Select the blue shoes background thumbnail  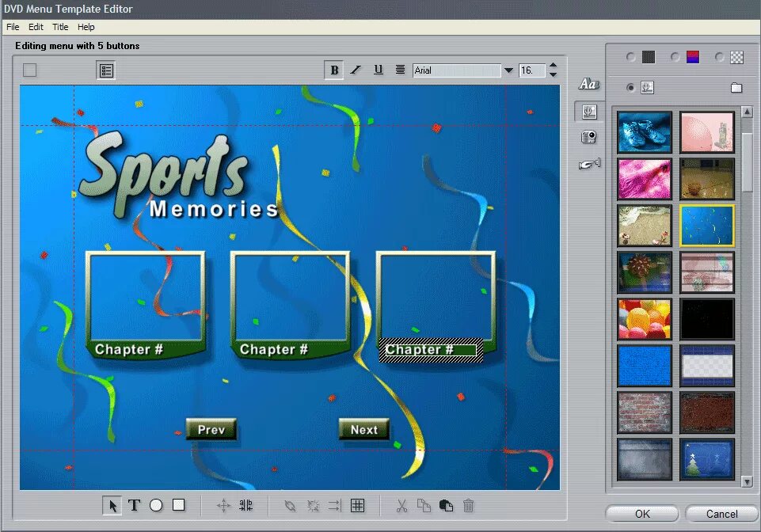pos(645,132)
